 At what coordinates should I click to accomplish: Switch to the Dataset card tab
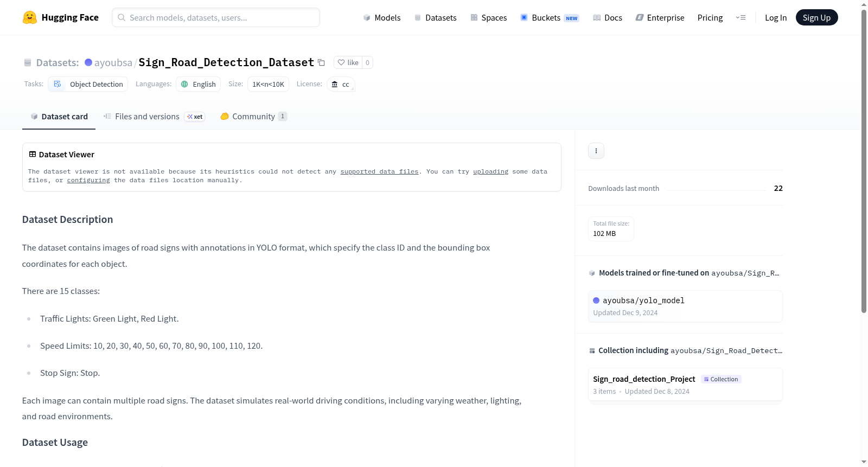pyautogui.click(x=59, y=117)
